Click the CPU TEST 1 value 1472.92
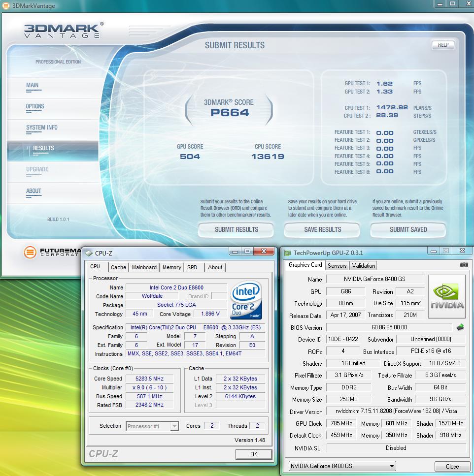The height and width of the screenshot is (476, 474). tap(392, 107)
